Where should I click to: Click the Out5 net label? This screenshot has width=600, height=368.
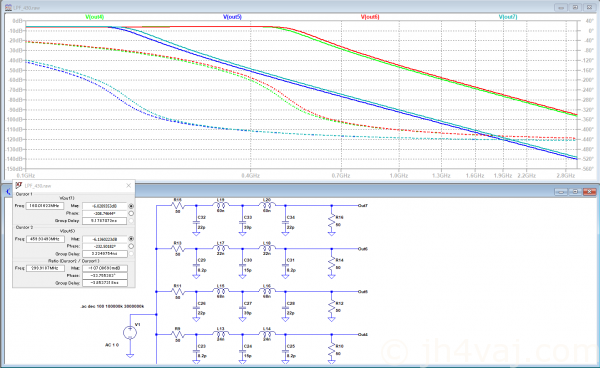[362, 291]
